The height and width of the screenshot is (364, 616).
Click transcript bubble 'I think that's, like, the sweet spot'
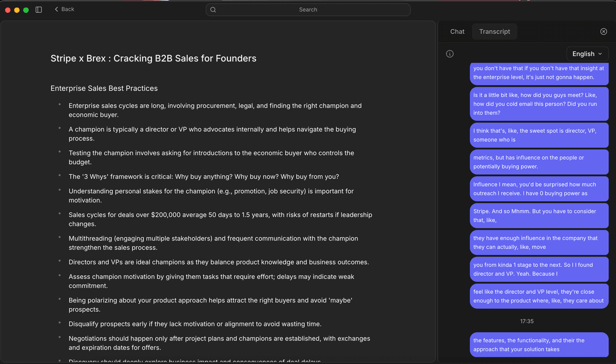(x=539, y=135)
